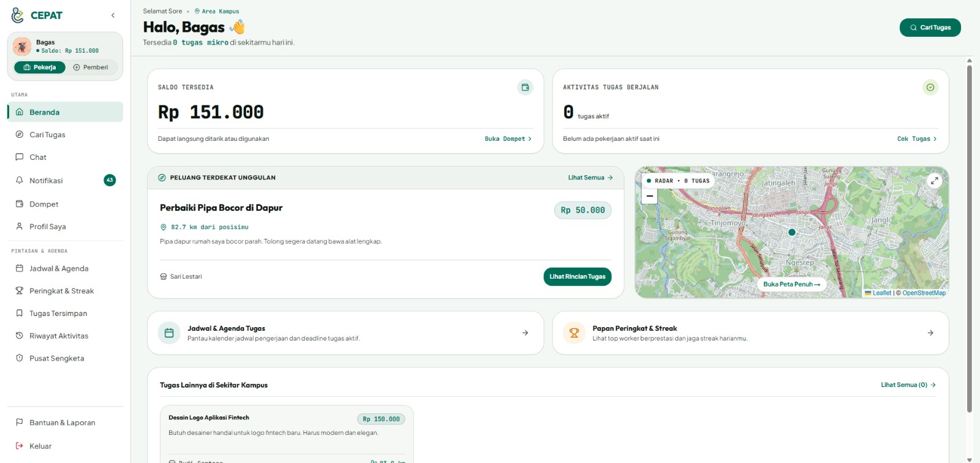Go to Dompet in sidebar
This screenshot has height=463, width=980.
(65, 204)
